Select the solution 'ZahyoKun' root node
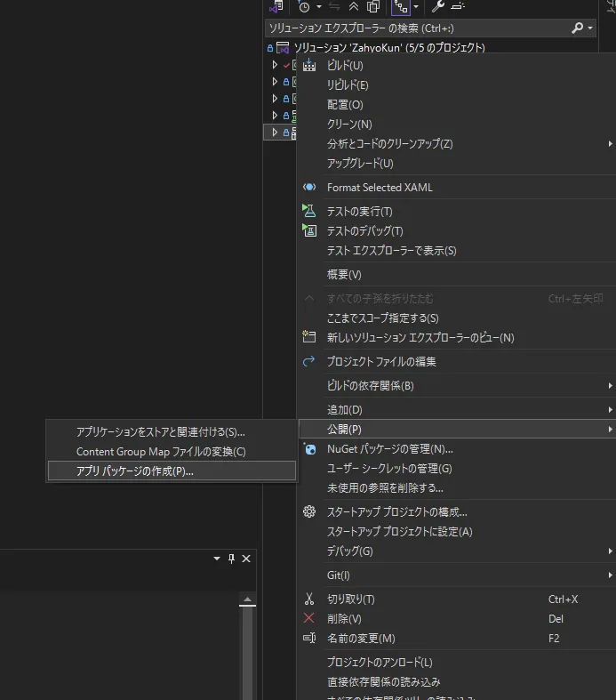 [389, 47]
